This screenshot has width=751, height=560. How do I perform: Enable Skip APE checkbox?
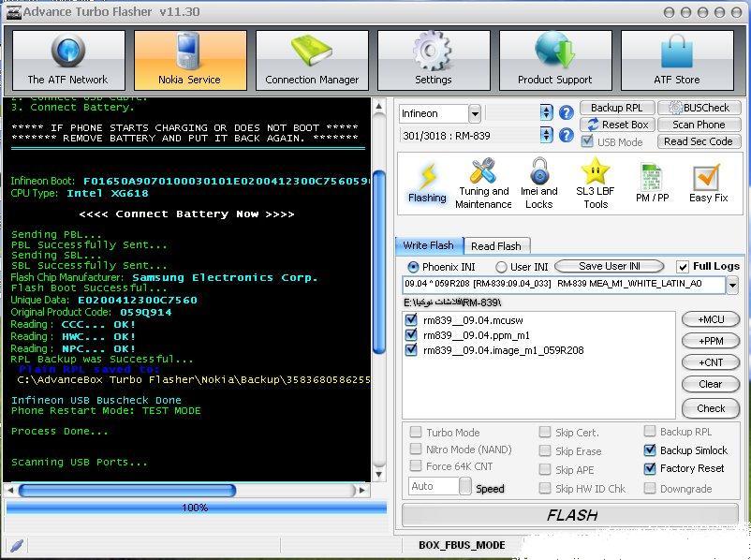tap(545, 469)
